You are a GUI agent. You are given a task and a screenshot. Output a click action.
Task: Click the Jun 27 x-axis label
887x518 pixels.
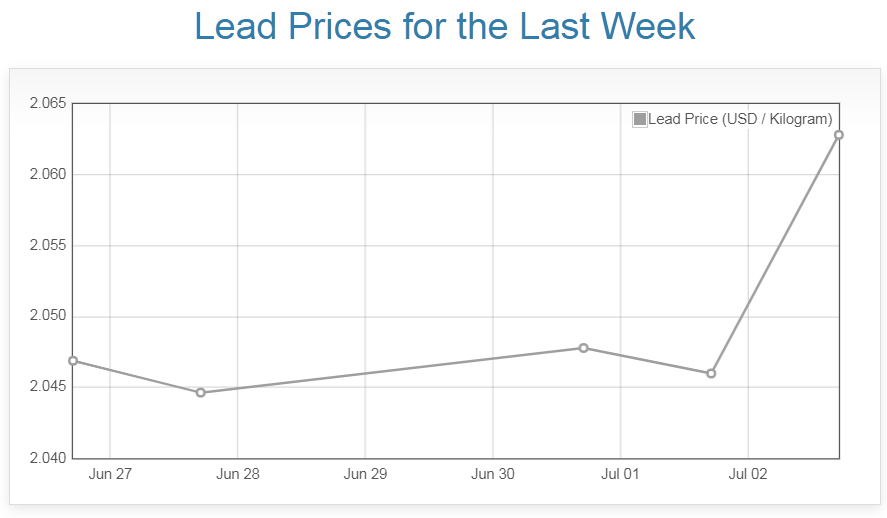tap(110, 474)
